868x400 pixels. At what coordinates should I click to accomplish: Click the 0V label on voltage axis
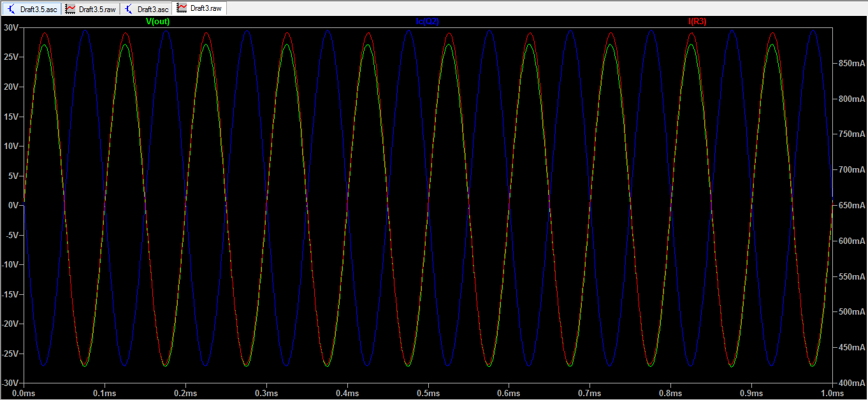[12, 205]
